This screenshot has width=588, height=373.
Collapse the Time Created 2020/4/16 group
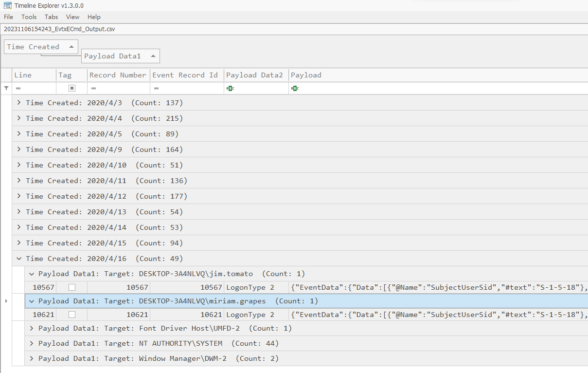point(19,259)
